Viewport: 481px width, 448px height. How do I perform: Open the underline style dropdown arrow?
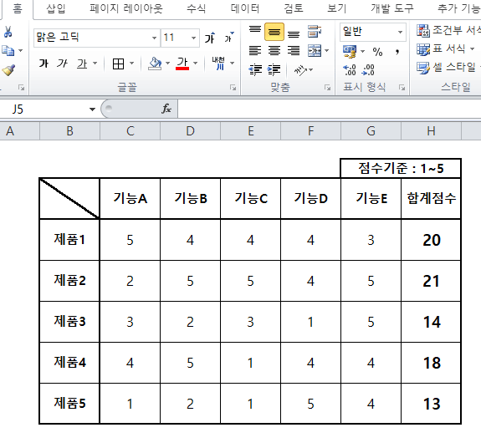click(x=95, y=64)
